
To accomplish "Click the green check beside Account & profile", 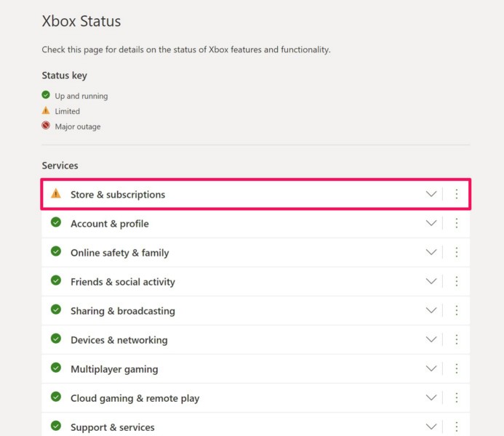I will [x=56, y=222].
